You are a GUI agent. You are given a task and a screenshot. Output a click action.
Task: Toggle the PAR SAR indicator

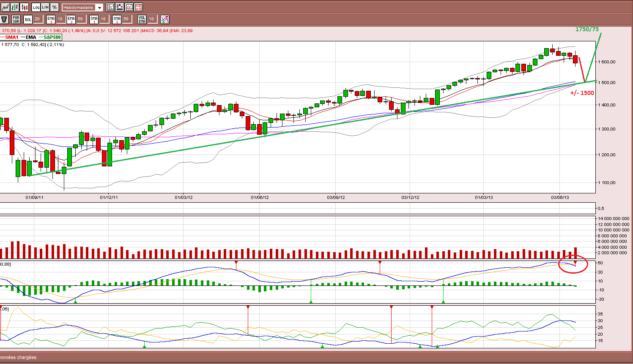(x=16, y=19)
